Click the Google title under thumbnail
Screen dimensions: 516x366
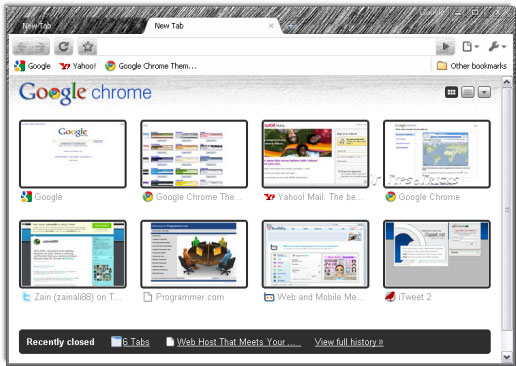click(x=48, y=197)
